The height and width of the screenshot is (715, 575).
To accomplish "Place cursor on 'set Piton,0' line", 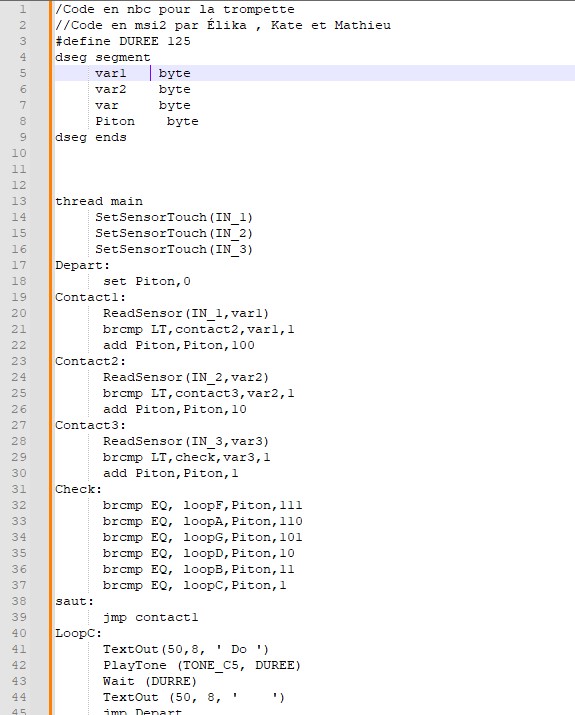I will 146,281.
